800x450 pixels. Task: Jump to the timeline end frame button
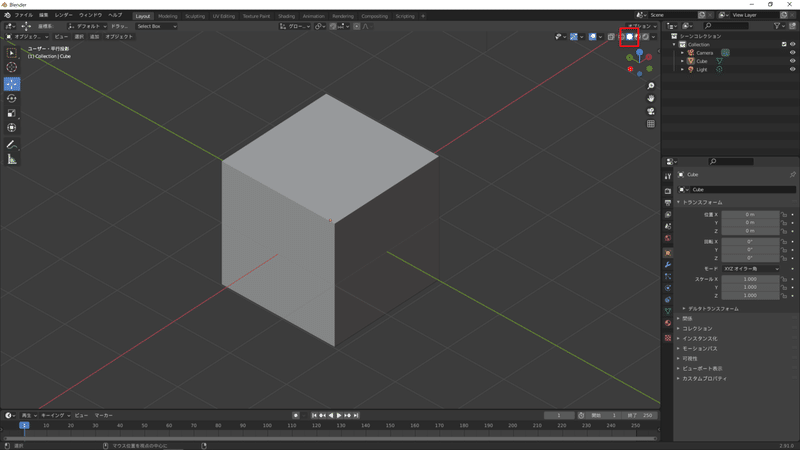pyautogui.click(x=356, y=415)
